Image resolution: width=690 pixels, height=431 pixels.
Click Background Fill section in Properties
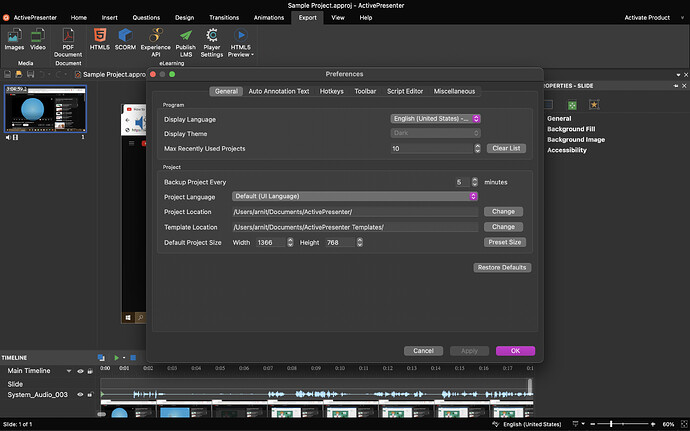pyautogui.click(x=571, y=129)
